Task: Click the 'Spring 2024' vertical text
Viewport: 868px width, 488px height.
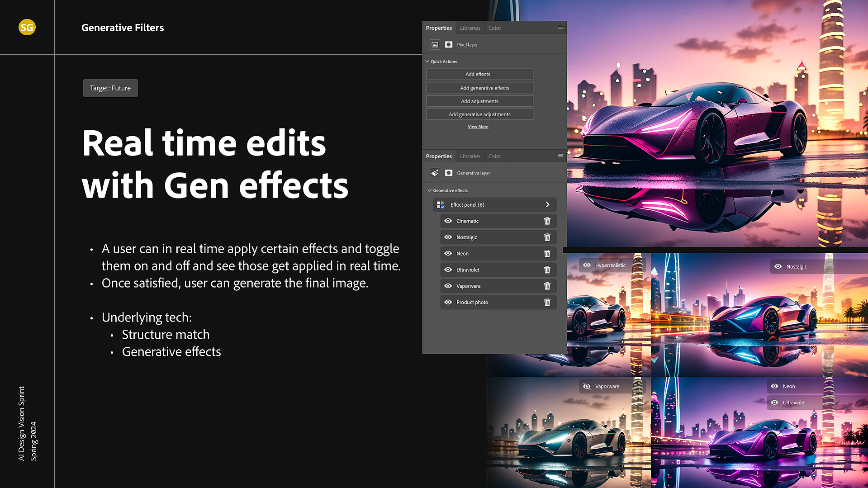Action: pos(34,441)
